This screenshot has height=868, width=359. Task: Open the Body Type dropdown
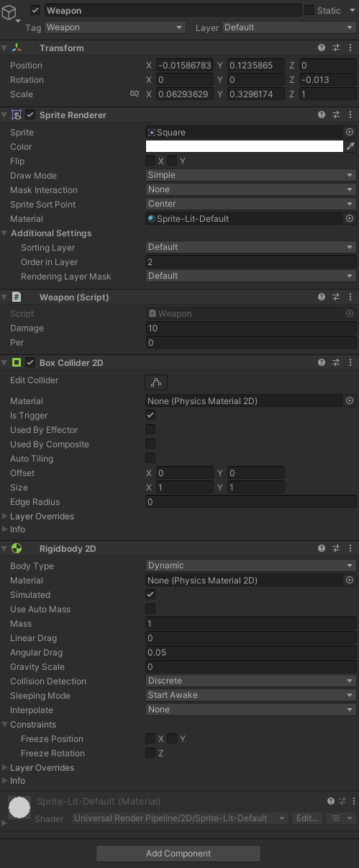tap(250, 565)
